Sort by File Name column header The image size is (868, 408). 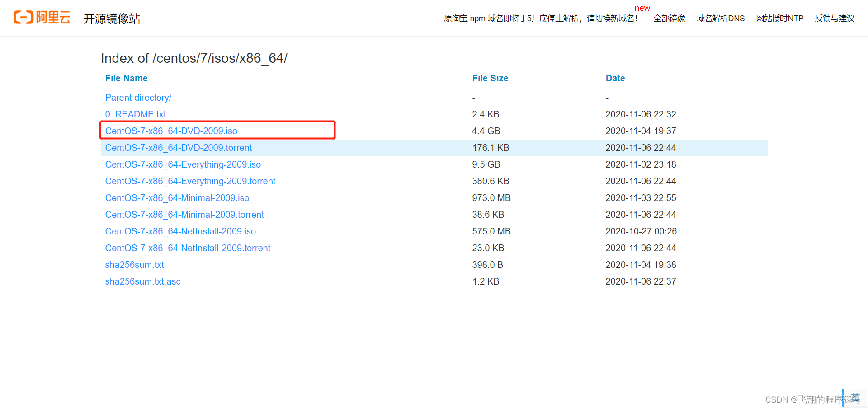tap(126, 78)
